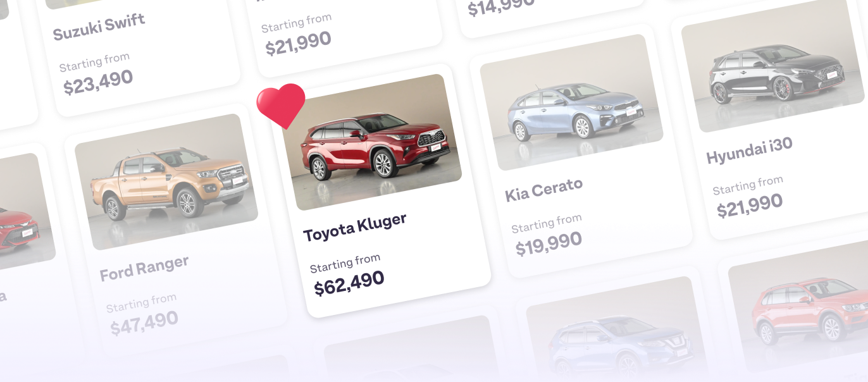Open the Kia Cerato car image
Viewport: 868px width, 382px height.
[571, 102]
